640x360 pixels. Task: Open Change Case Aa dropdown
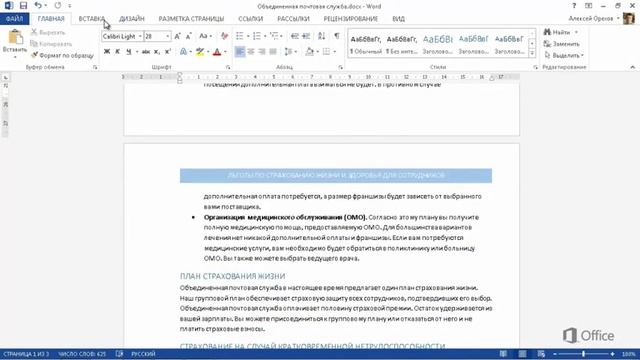point(205,36)
